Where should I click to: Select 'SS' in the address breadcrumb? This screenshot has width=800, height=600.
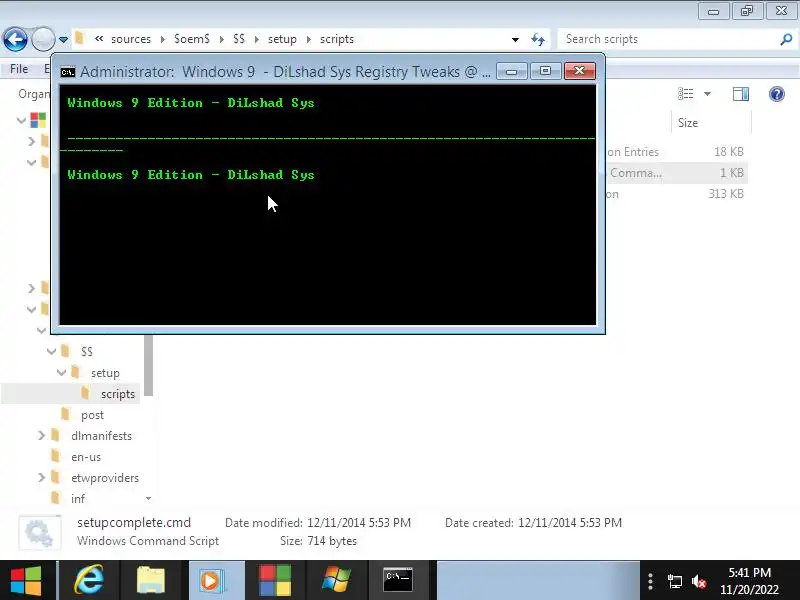click(x=239, y=39)
